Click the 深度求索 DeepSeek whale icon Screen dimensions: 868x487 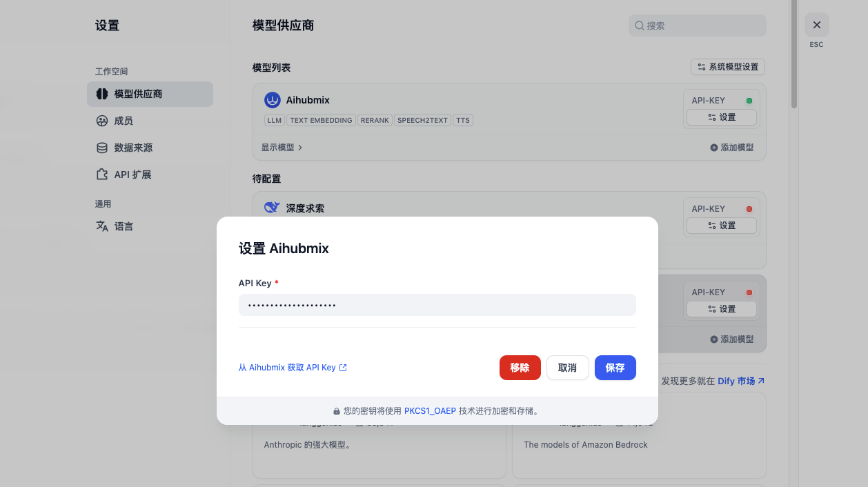pos(273,208)
